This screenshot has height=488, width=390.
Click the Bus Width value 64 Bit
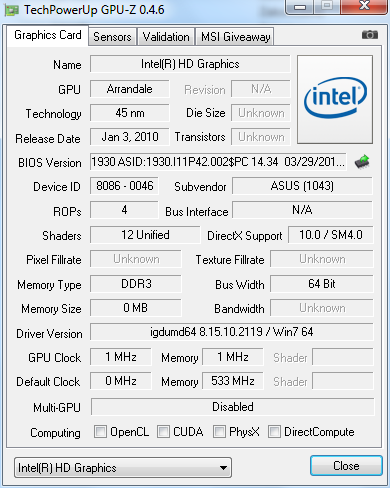pyautogui.click(x=322, y=284)
